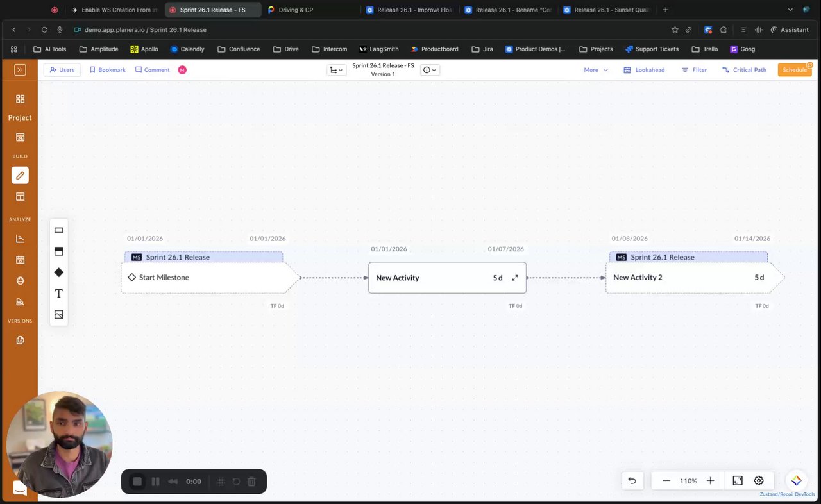
Task: Zoom in with the plus button
Action: tap(710, 481)
